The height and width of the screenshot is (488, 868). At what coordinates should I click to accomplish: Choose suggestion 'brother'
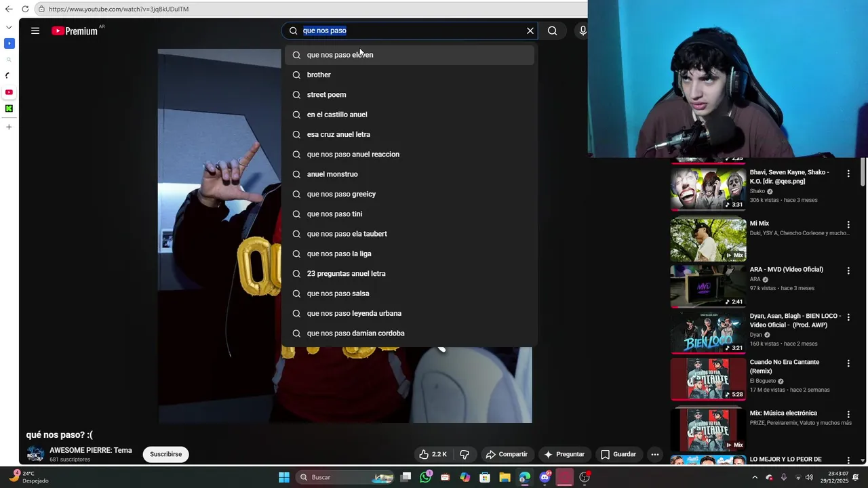click(x=410, y=75)
